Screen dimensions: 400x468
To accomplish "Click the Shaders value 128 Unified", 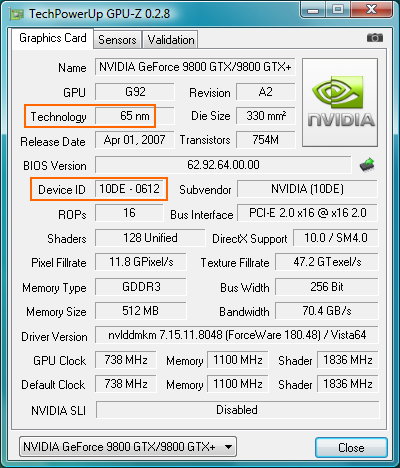I will coord(150,238).
